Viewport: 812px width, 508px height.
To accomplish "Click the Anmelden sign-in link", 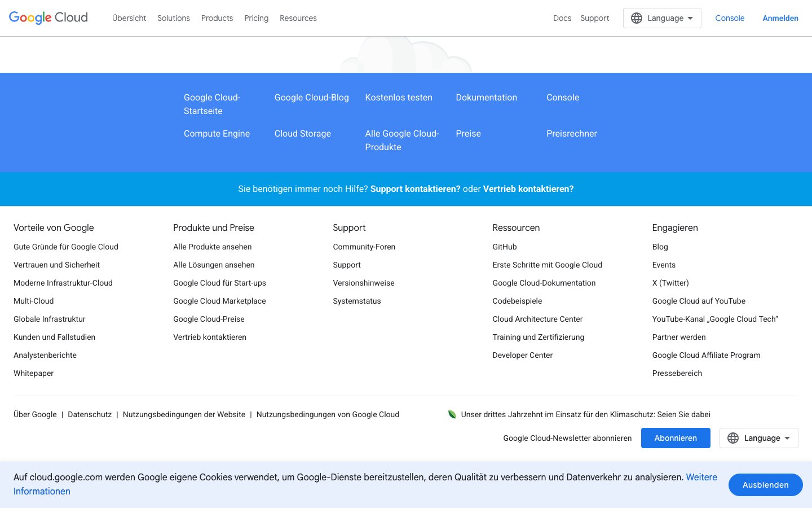I will (x=780, y=18).
